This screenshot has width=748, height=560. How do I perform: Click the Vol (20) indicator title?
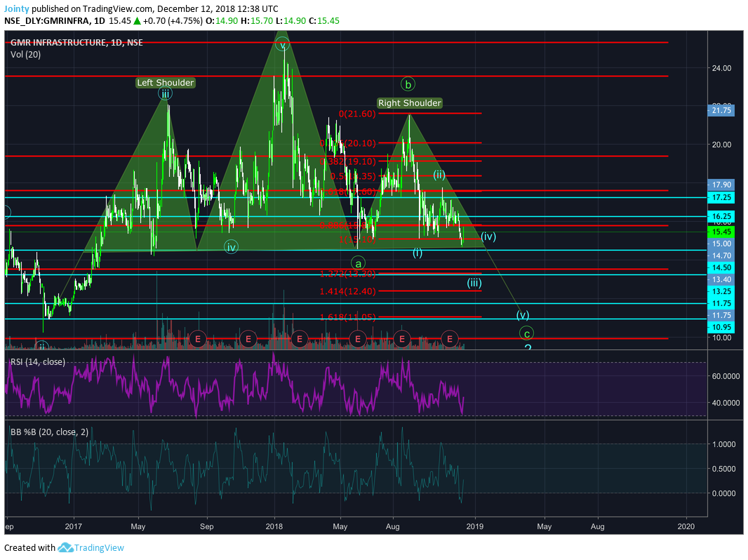click(26, 54)
